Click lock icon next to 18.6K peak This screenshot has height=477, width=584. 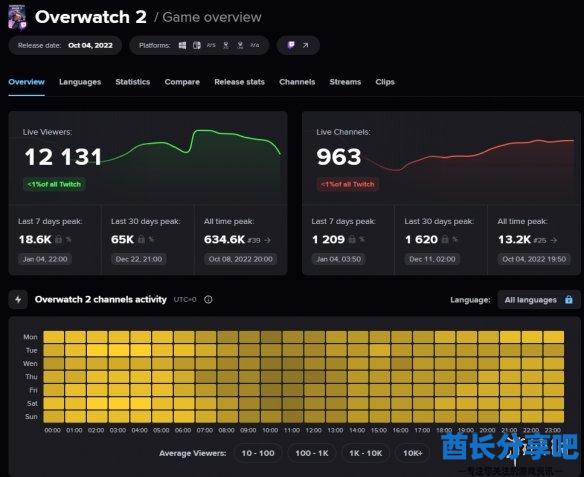(x=58, y=239)
